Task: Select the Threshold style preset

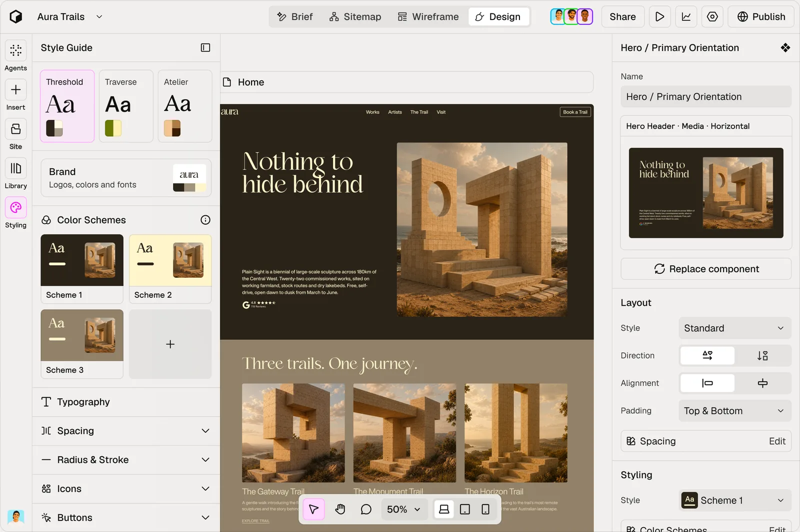Action: click(x=67, y=106)
